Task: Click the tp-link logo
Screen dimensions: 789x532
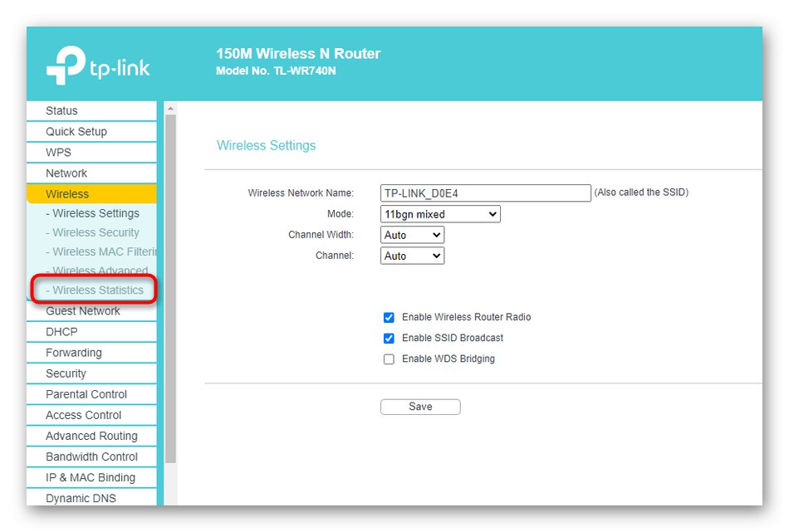Action: point(98,66)
